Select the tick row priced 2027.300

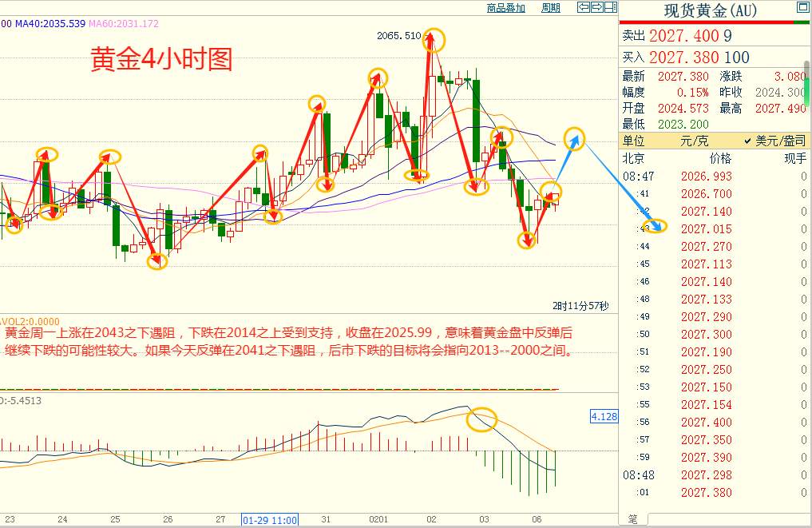tap(715, 334)
